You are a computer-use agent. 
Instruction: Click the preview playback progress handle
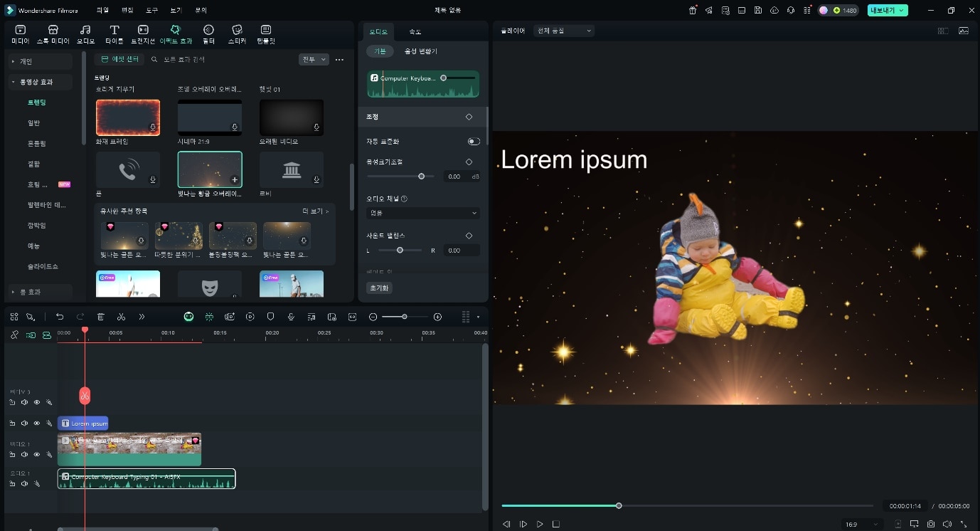(x=619, y=505)
